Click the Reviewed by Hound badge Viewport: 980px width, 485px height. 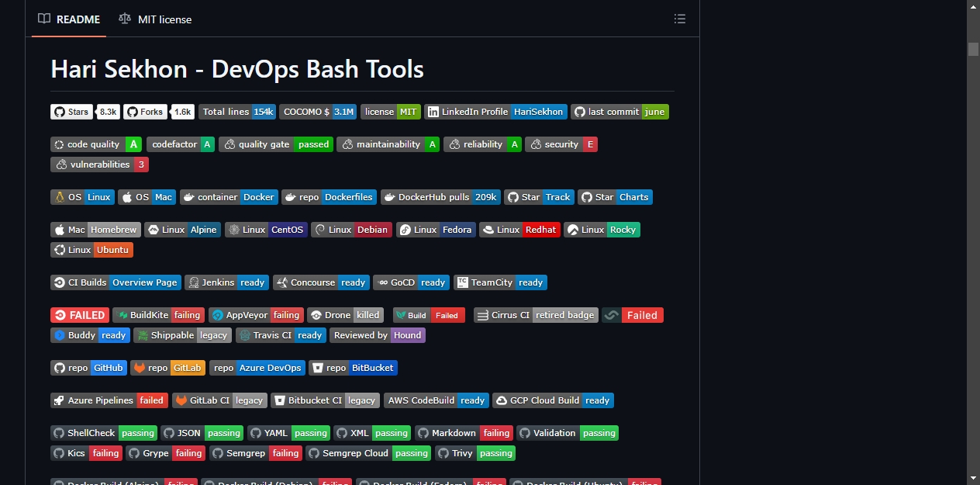(x=378, y=335)
